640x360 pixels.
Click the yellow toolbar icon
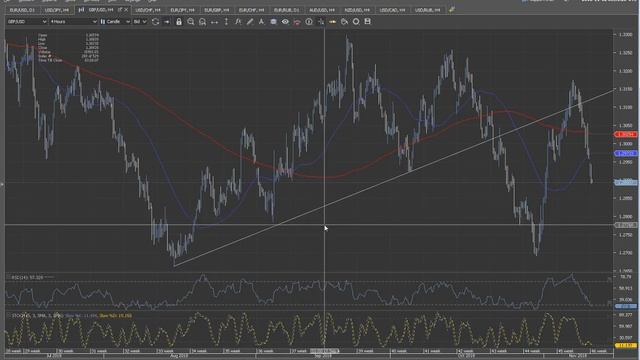(333, 22)
